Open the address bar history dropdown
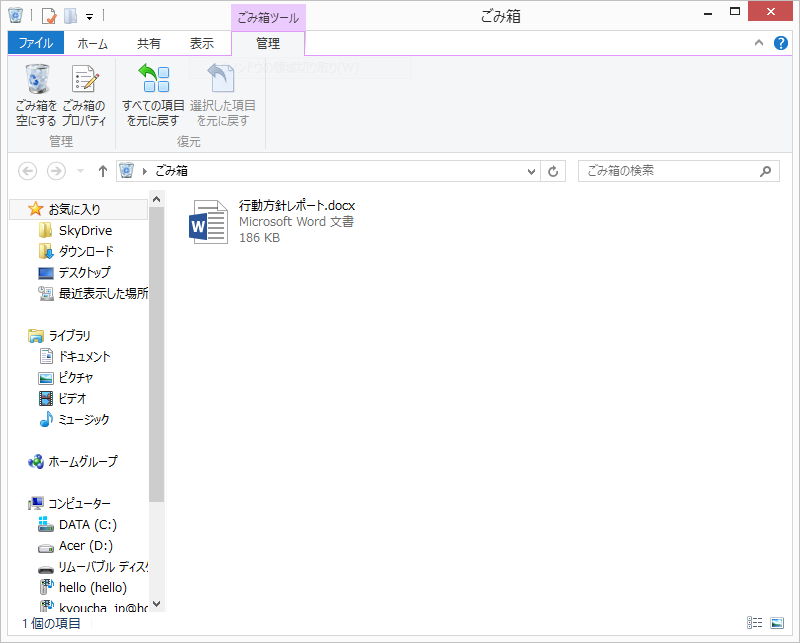The height and width of the screenshot is (643, 800). coord(533,171)
